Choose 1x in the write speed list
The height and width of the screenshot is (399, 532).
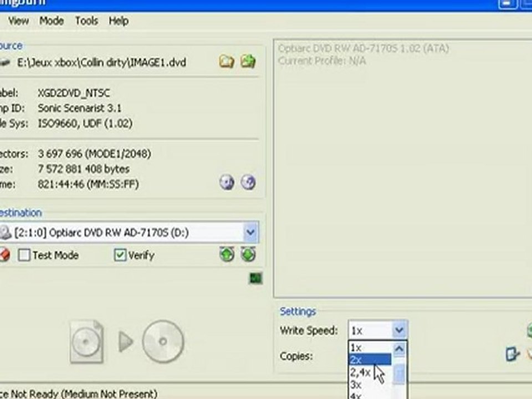[370, 347]
